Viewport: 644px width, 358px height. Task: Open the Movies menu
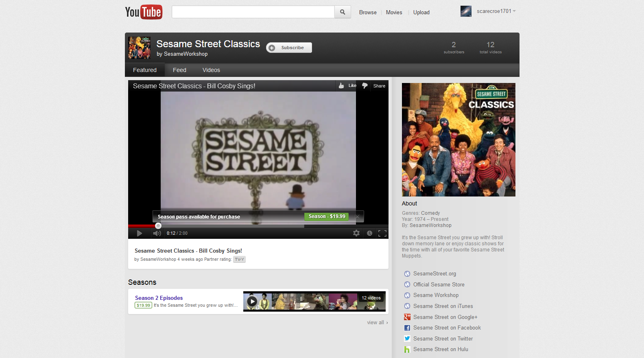click(394, 13)
